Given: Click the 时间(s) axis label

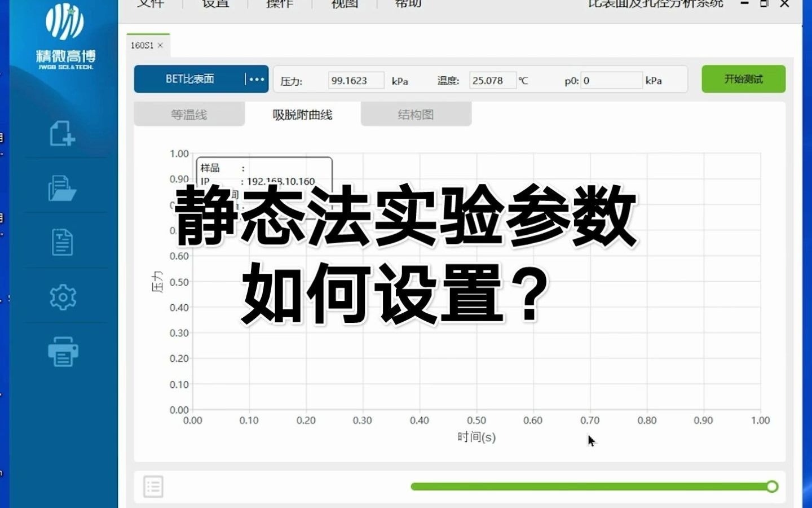Looking at the screenshot, I should [476, 437].
